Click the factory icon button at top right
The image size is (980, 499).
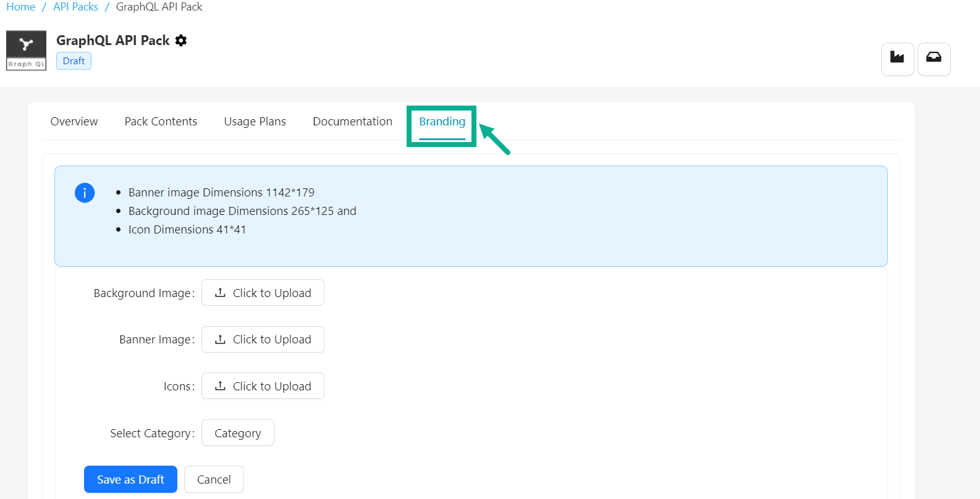click(897, 58)
